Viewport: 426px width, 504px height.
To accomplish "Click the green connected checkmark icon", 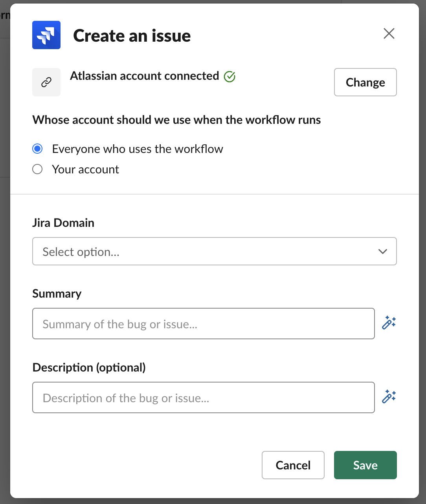I will [230, 76].
